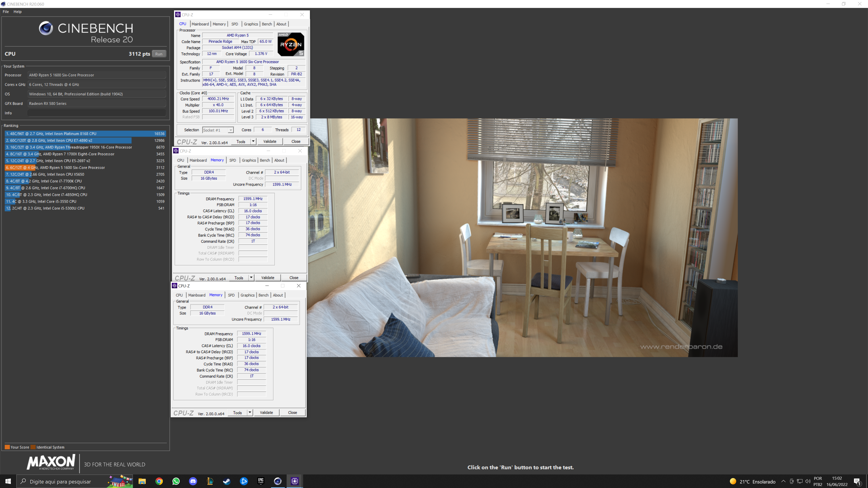Switch to CPU tab in the middle CPU-Z window

(181, 160)
